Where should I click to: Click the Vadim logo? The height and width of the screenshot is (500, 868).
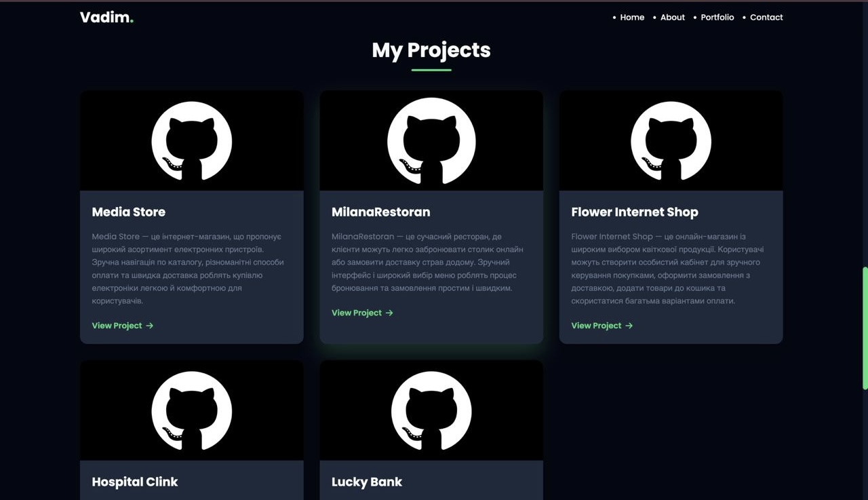click(106, 17)
